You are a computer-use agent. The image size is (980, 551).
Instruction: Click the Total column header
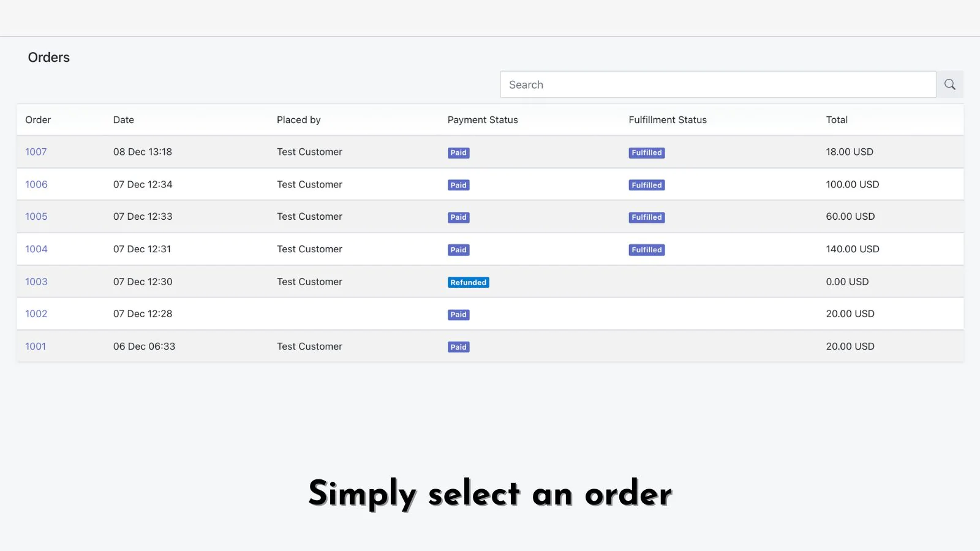[x=837, y=120]
